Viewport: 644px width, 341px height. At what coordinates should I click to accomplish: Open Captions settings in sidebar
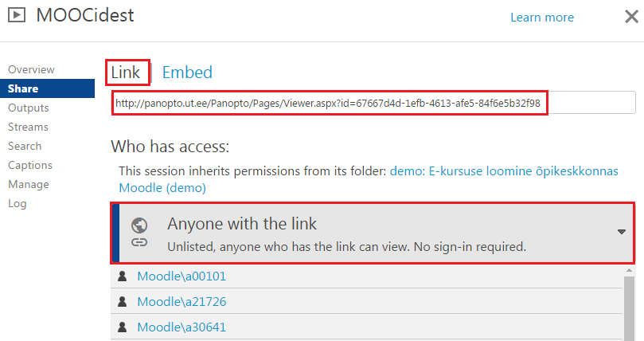click(29, 165)
